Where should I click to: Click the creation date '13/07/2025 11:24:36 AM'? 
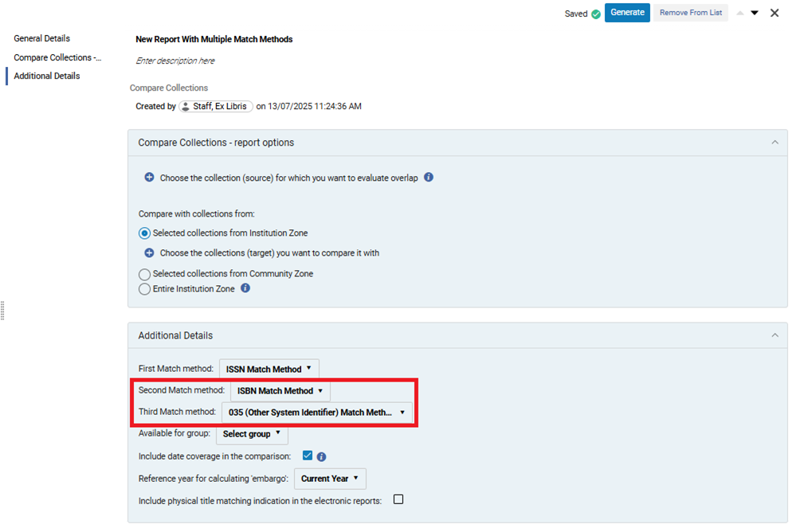(x=314, y=106)
